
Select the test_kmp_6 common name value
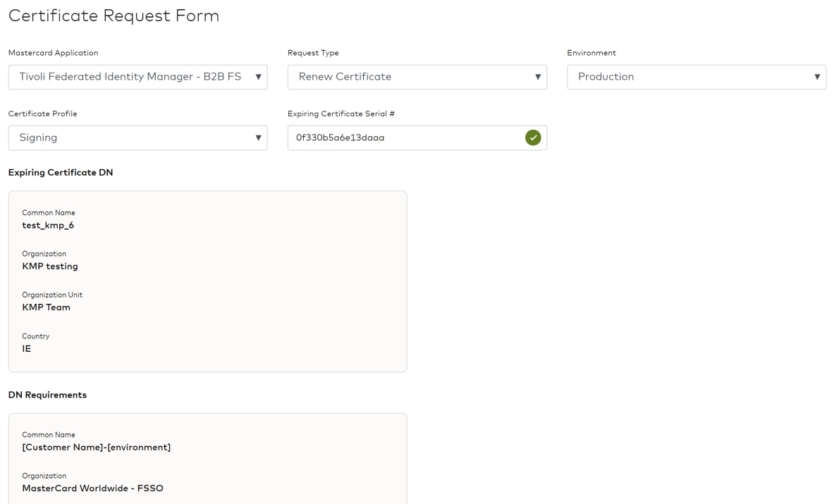48,226
